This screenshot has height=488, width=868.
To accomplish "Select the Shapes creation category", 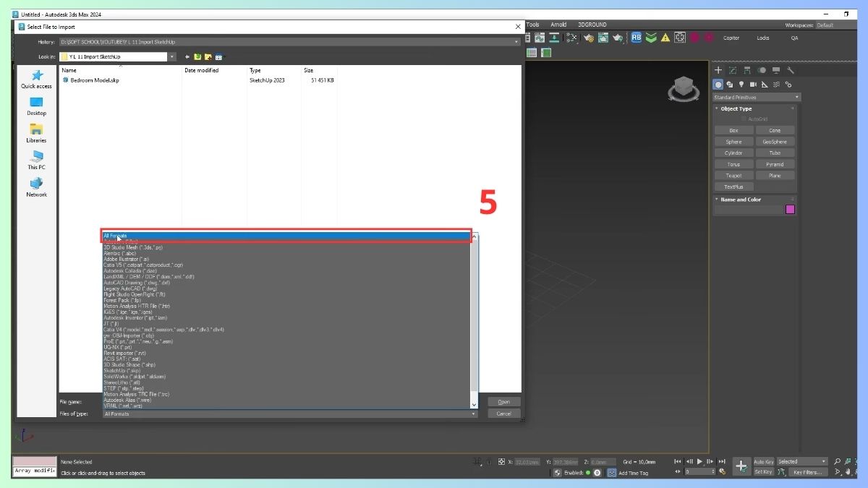I will pos(730,85).
